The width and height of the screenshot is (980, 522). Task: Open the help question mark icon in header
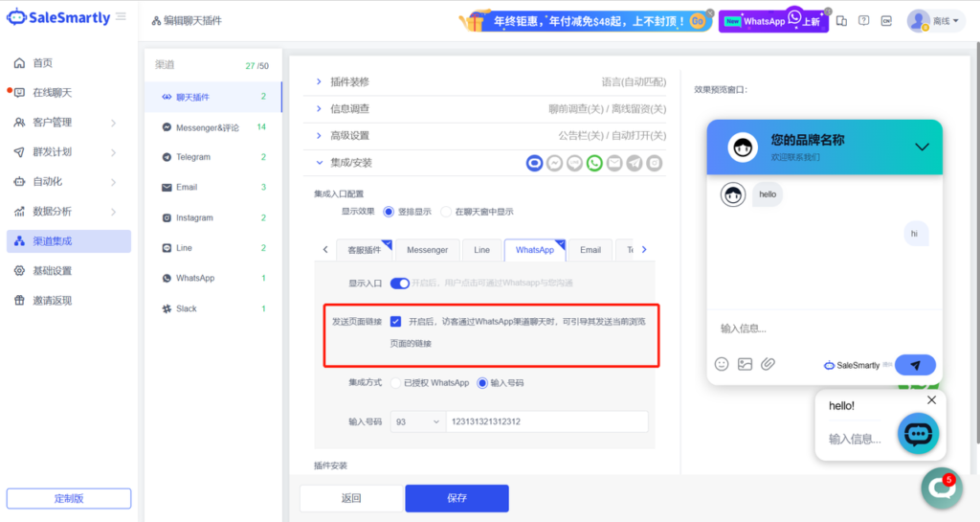tap(864, 20)
